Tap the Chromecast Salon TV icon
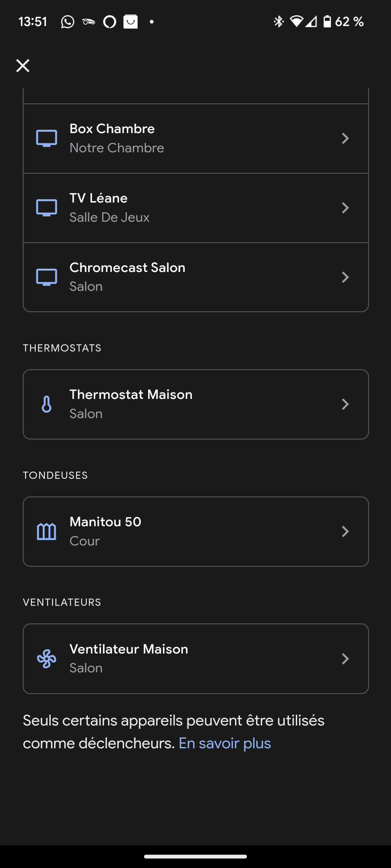The width and height of the screenshot is (391, 868). (x=47, y=277)
